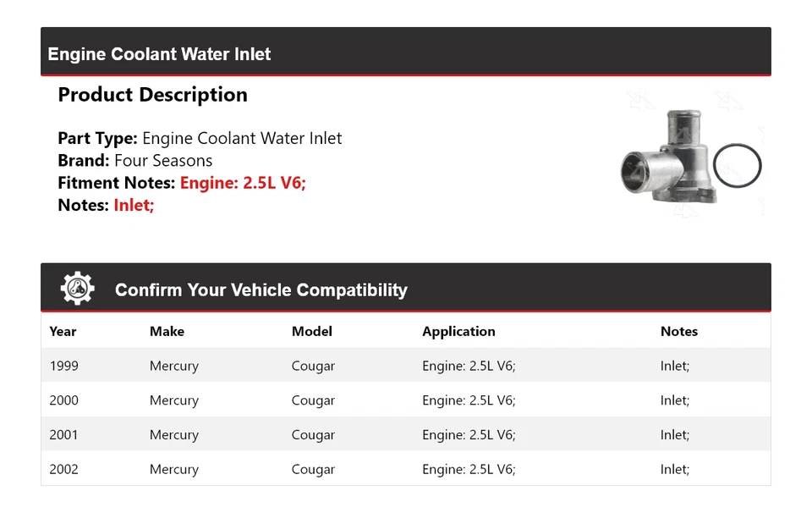Click the Year column header

[x=63, y=331]
